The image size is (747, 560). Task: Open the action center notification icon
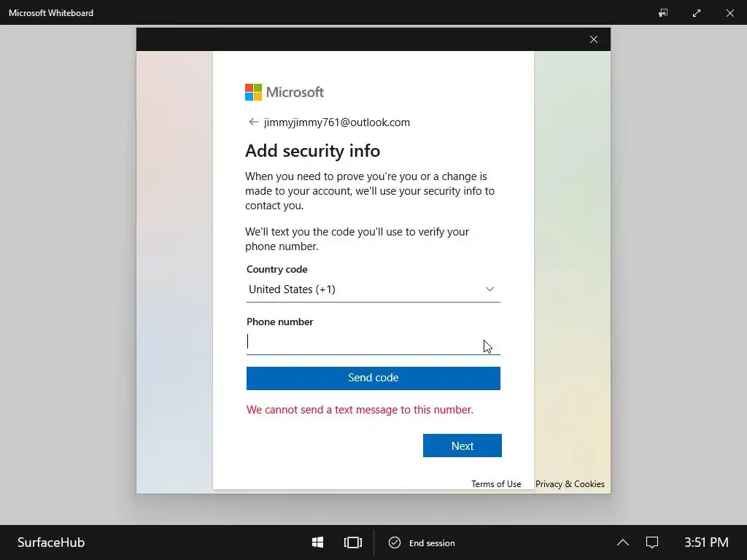[x=651, y=542]
